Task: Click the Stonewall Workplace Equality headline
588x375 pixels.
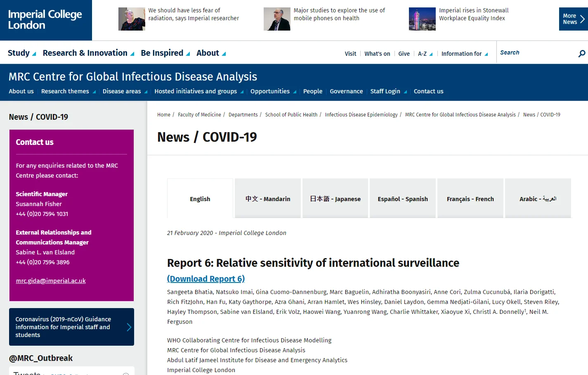Action: 474,14
